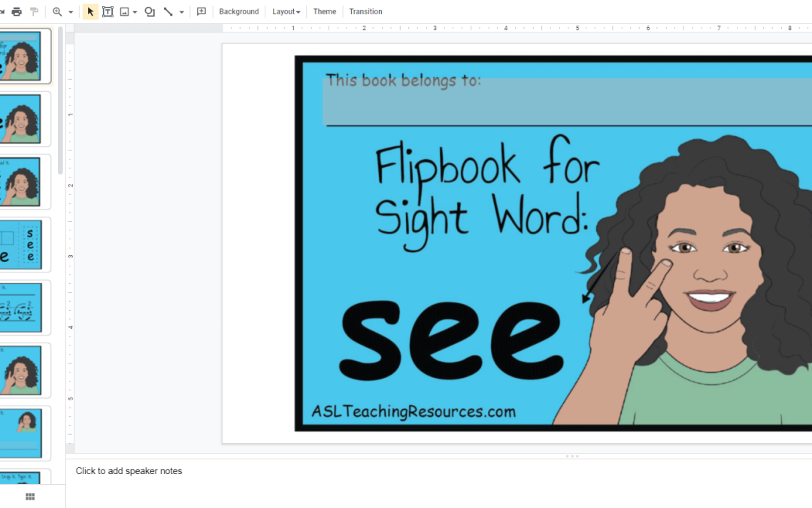Click to add speaker notes
812x508 pixels.
coord(129,470)
